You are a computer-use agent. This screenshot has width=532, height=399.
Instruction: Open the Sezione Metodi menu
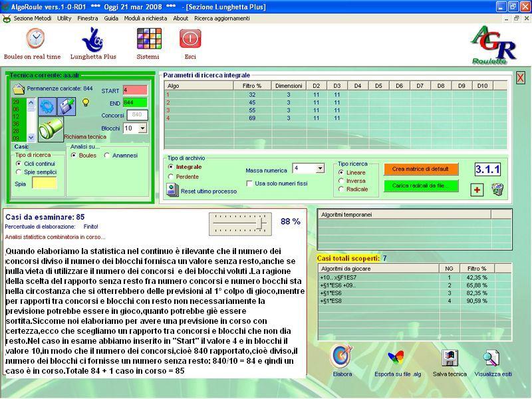[33, 19]
